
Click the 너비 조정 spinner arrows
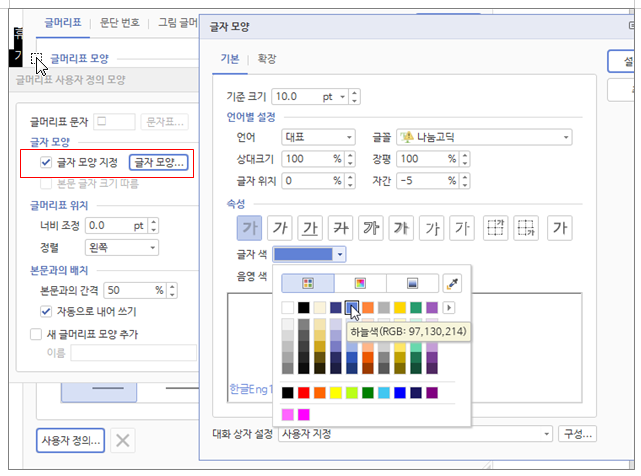(153, 226)
